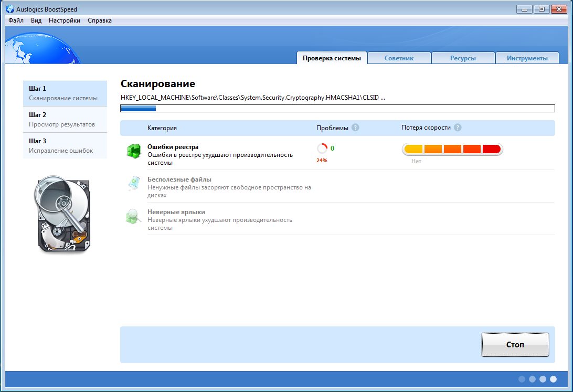Image resolution: width=573 pixels, height=392 pixels.
Task: Click the help icon next to Потеря скорости
Action: click(x=458, y=128)
